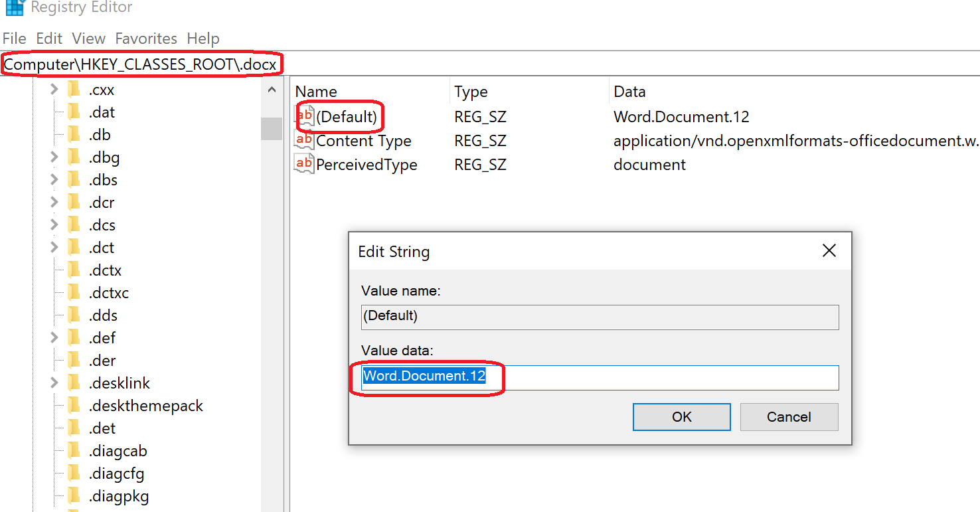The height and width of the screenshot is (512, 980).
Task: Open the Edit menu
Action: pos(49,39)
